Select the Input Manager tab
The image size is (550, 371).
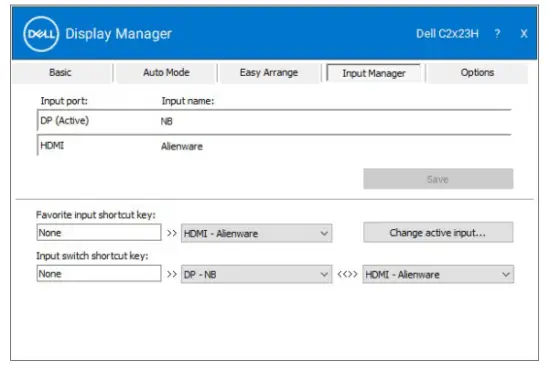[x=374, y=73]
